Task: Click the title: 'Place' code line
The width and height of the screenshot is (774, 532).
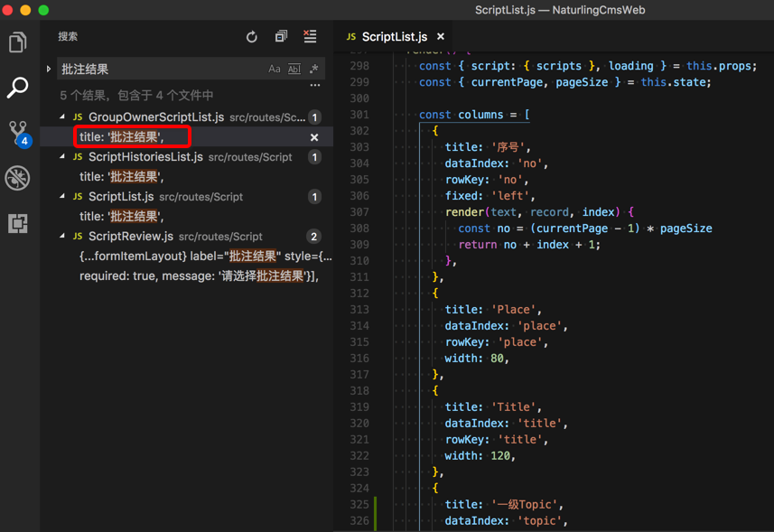Action: click(x=492, y=310)
